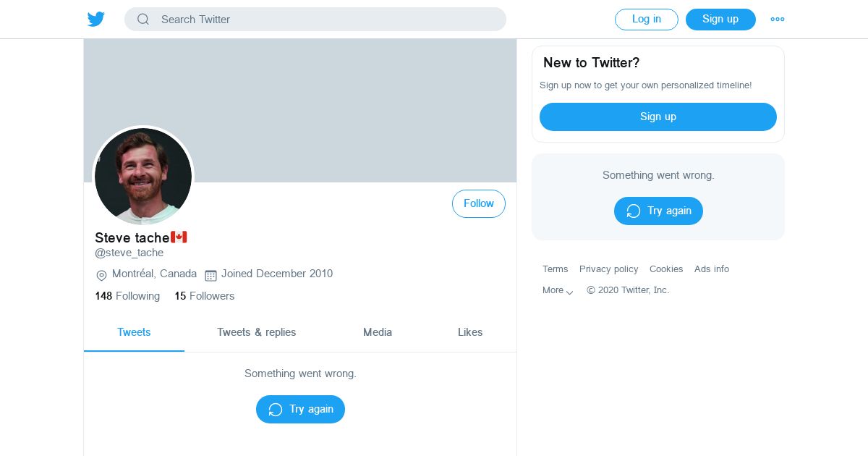Click the Montréal location pin icon
This screenshot has width=868, height=456.
(101, 275)
